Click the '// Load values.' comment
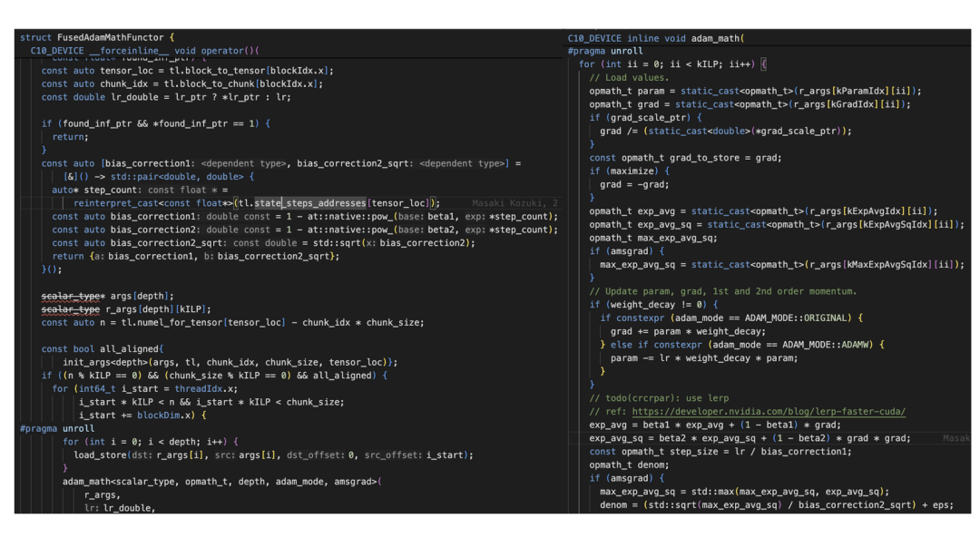980x538 pixels. [x=629, y=77]
